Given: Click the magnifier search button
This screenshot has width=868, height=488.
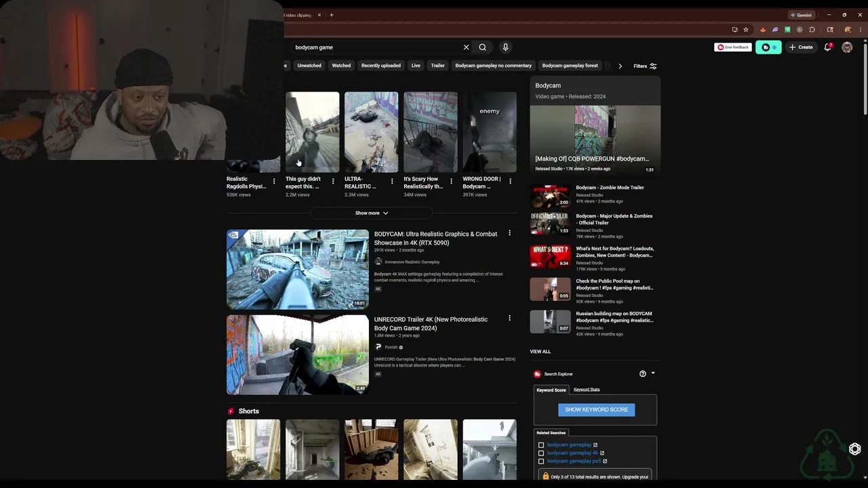Looking at the screenshot, I should click(482, 47).
